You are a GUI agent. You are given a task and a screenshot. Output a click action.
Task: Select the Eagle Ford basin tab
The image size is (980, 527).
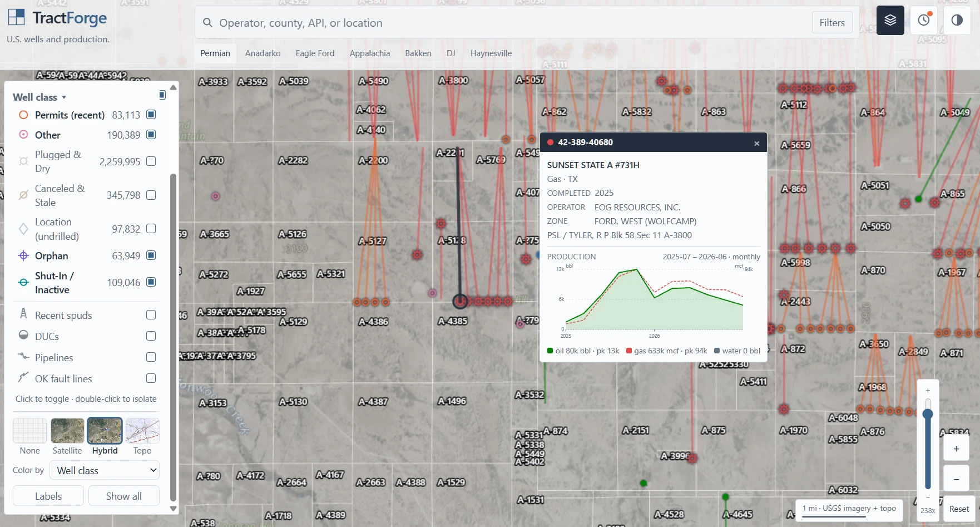pos(315,53)
